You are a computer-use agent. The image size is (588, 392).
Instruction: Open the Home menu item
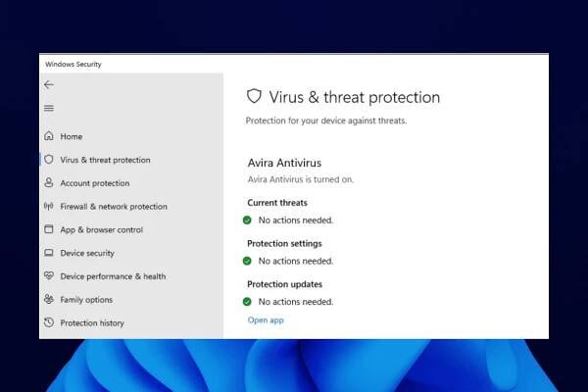71,136
